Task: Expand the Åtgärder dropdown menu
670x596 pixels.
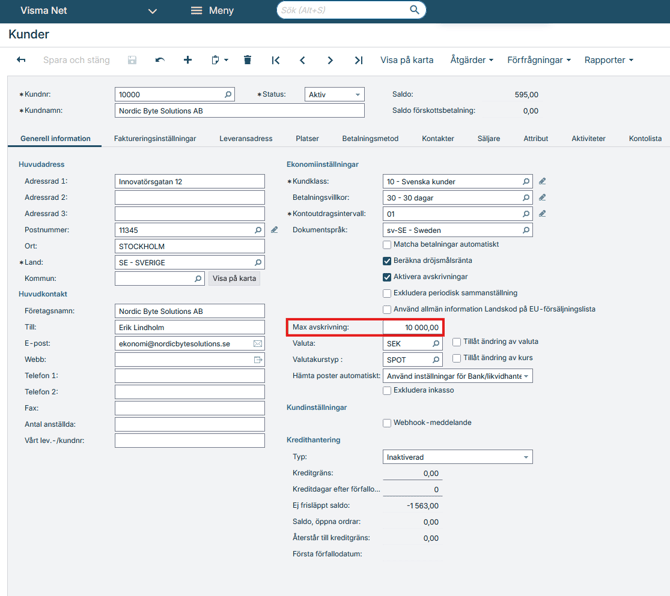Action: point(471,60)
